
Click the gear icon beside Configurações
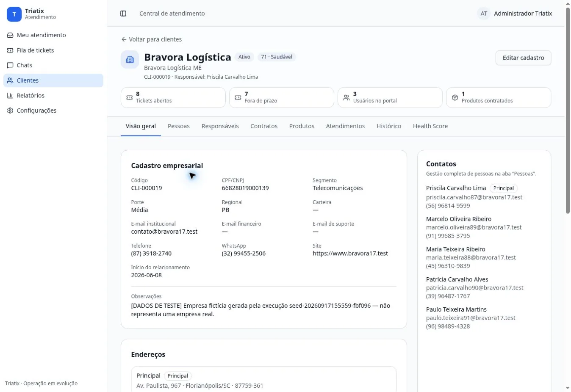(x=10, y=110)
